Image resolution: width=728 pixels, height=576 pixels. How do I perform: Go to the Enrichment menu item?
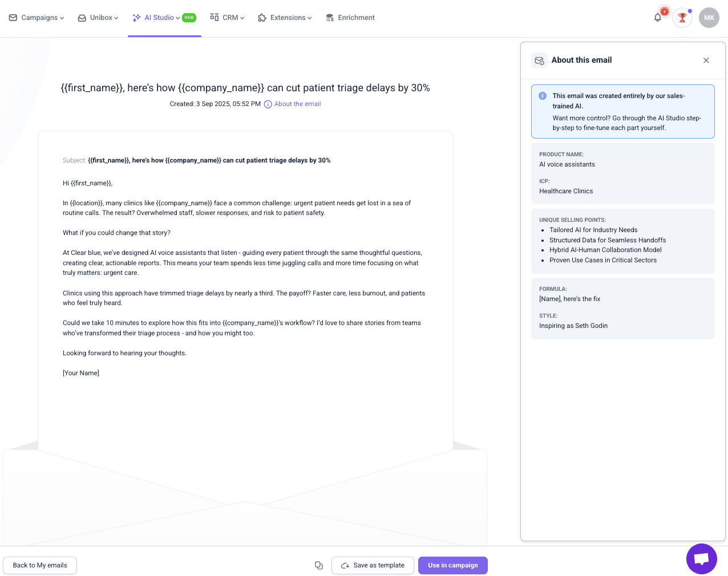[356, 18]
